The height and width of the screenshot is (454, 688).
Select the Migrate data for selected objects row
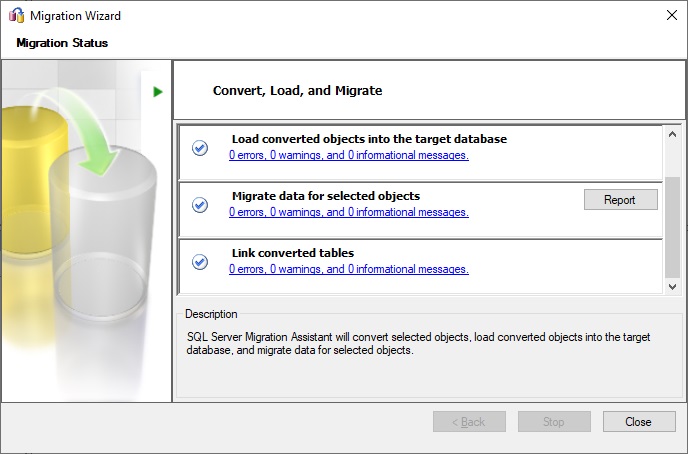click(x=420, y=210)
